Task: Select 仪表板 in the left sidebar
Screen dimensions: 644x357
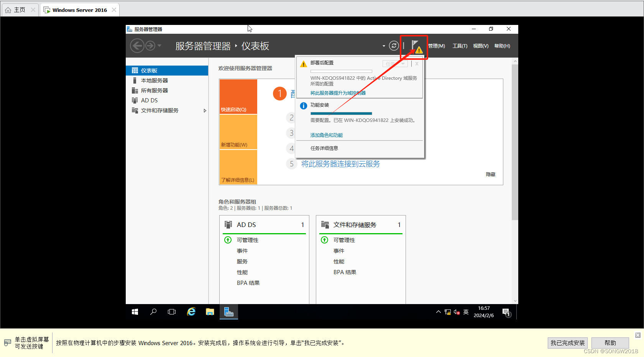Action: point(167,71)
